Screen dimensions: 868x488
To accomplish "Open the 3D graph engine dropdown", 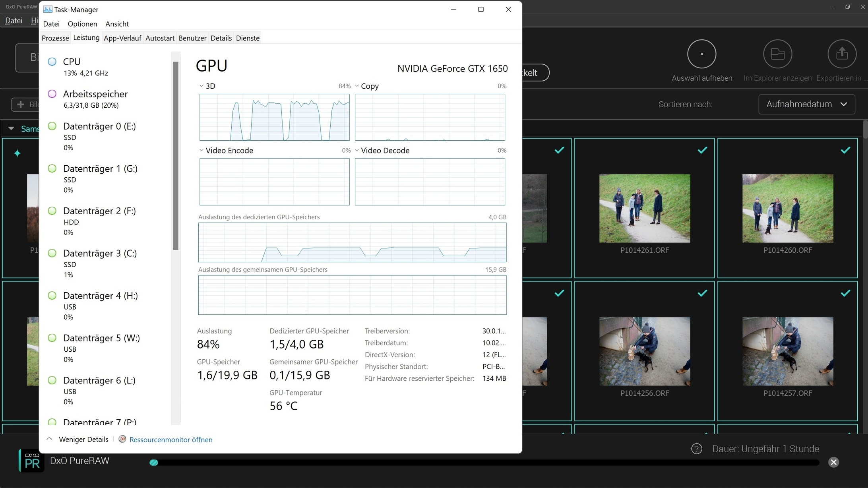I will pos(201,86).
